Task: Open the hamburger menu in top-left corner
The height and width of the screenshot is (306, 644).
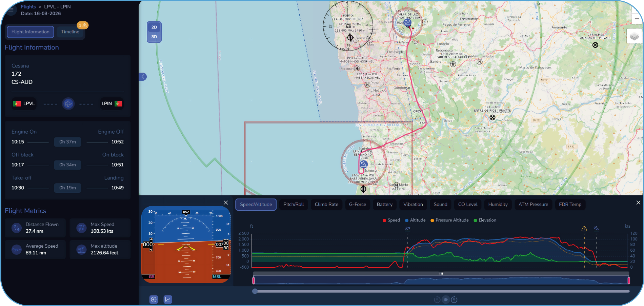Action: [x=11, y=9]
